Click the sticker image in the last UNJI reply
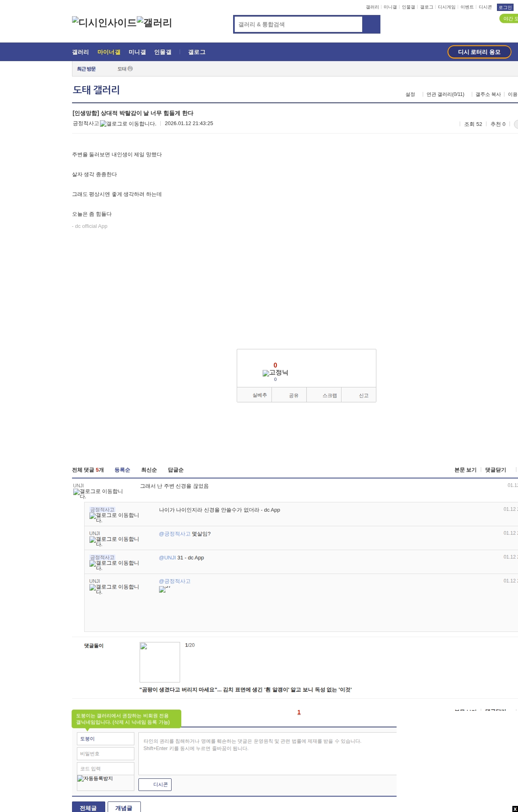The height and width of the screenshot is (812, 518). click(165, 589)
